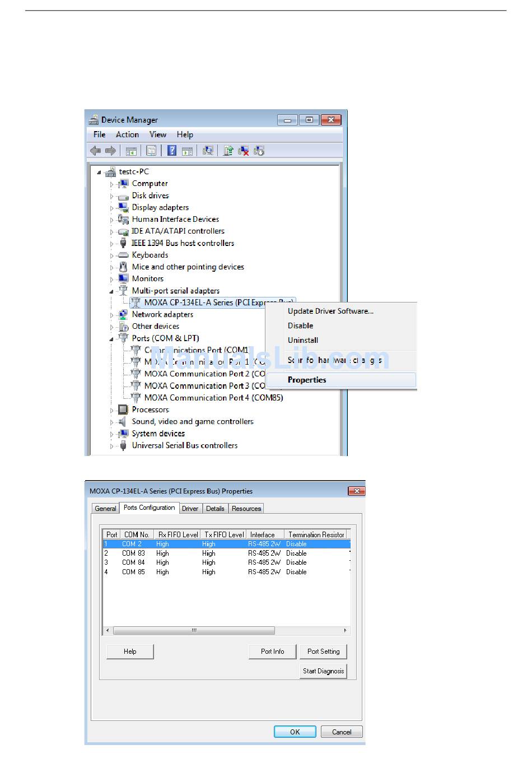532x777 pixels.
Task: Open the Help menu in Device Manager
Action: click(x=185, y=134)
